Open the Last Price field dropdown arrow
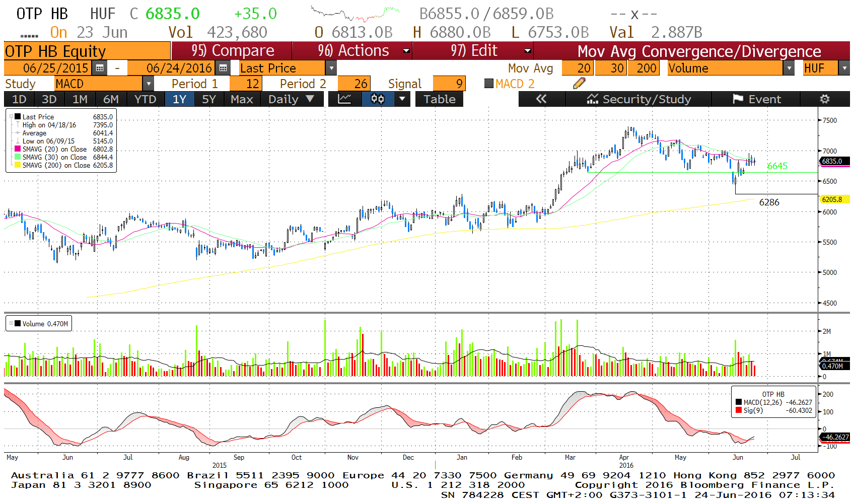Viewport: 854px width, 504px height. (x=331, y=68)
